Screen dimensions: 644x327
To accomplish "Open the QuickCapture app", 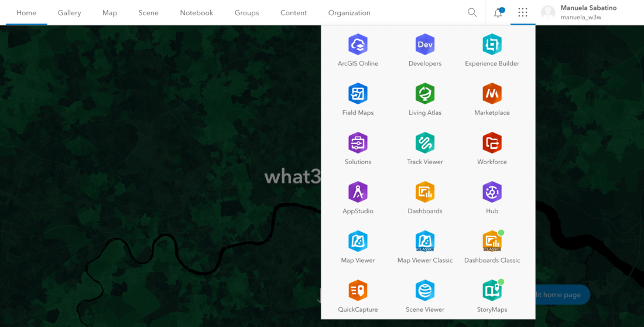I will (x=358, y=296).
